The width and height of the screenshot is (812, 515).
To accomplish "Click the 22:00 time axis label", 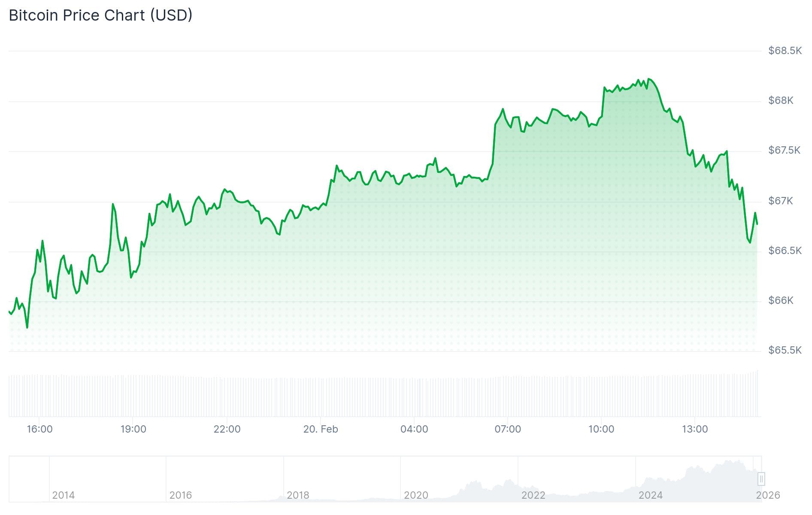I will 227,429.
